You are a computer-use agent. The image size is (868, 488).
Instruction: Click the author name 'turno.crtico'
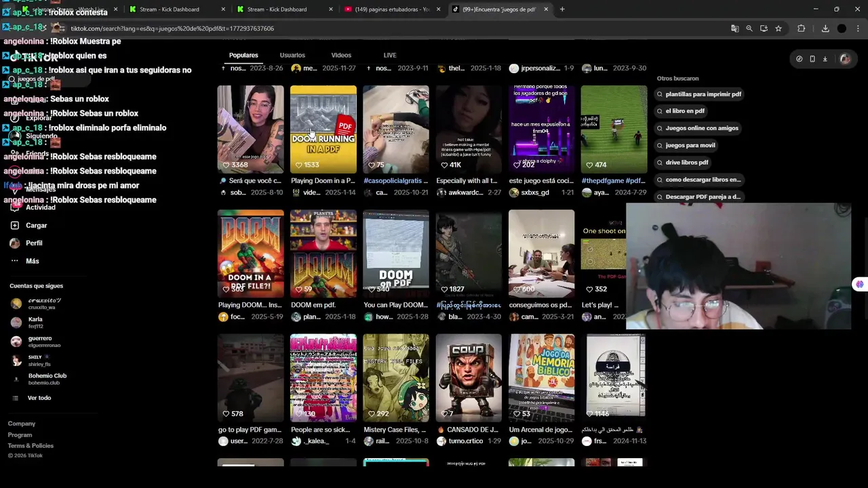coord(466,441)
